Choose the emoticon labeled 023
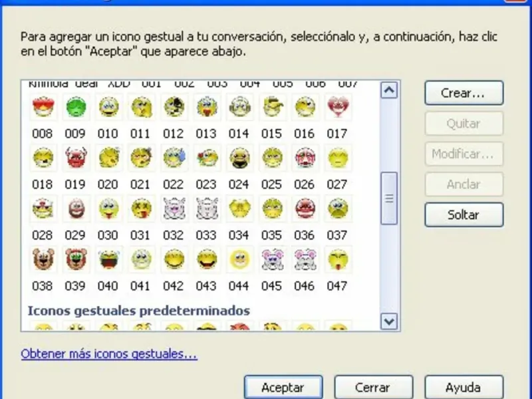 pyautogui.click(x=207, y=158)
